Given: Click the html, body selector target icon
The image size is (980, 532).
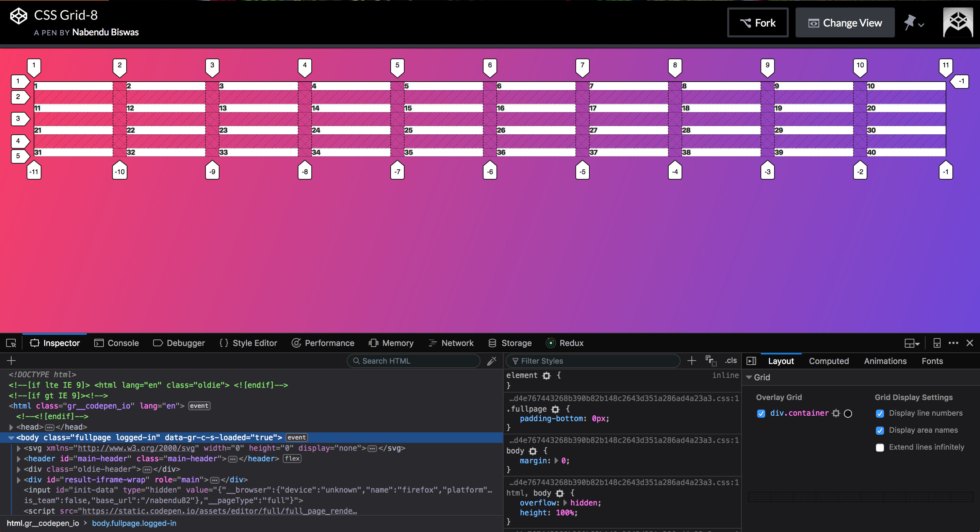Looking at the screenshot, I should (559, 493).
